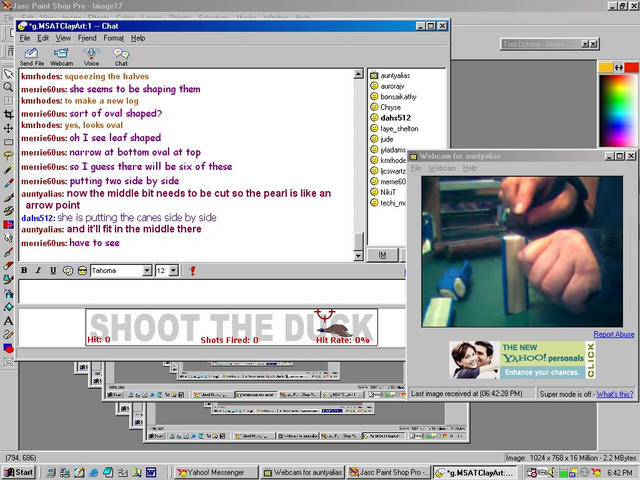Open the Format menu
The image size is (640, 480).
click(x=113, y=38)
